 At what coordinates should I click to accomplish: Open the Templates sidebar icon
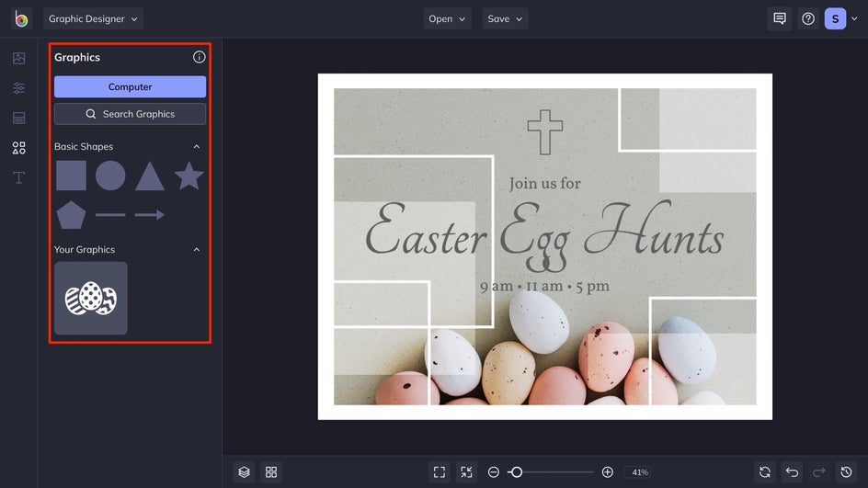tap(18, 118)
